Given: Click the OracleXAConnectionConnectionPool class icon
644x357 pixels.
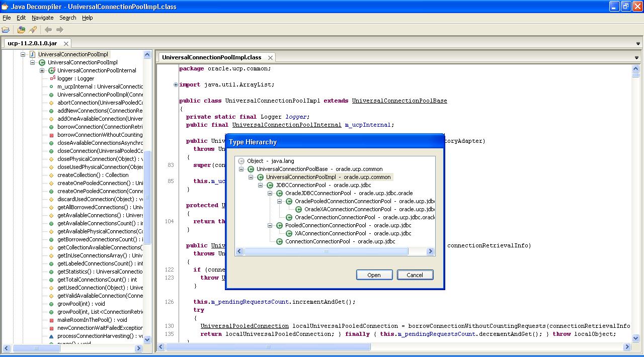Looking at the screenshot, I should point(298,209).
